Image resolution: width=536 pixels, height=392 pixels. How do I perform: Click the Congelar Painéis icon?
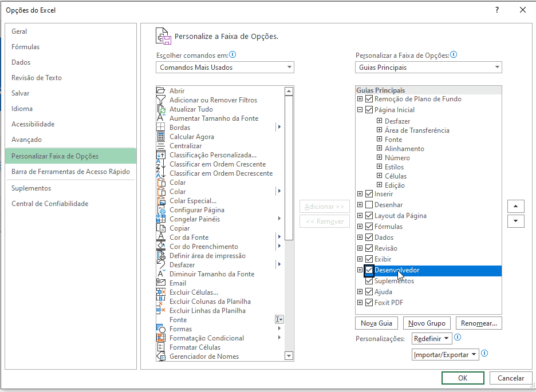click(161, 219)
